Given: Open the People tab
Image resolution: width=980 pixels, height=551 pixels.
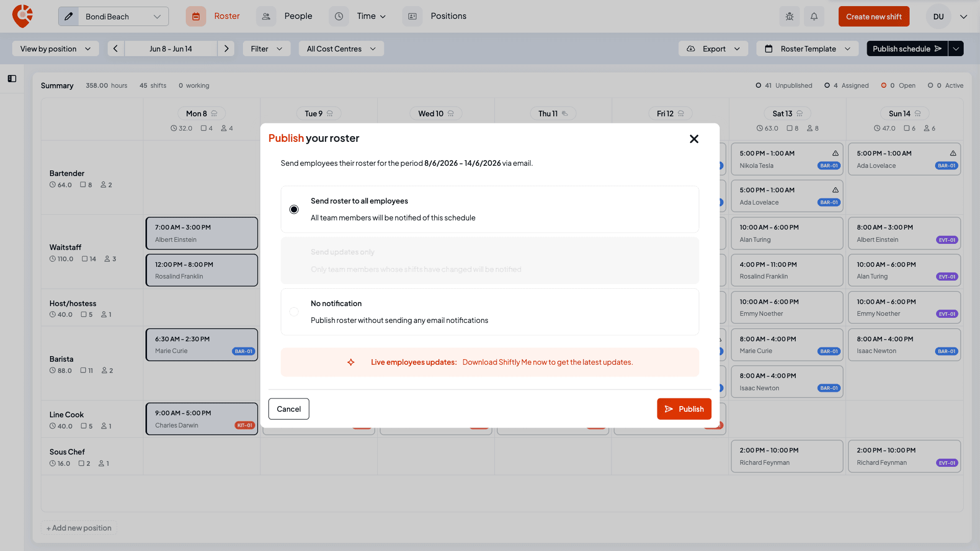Looking at the screenshot, I should pyautogui.click(x=298, y=16).
